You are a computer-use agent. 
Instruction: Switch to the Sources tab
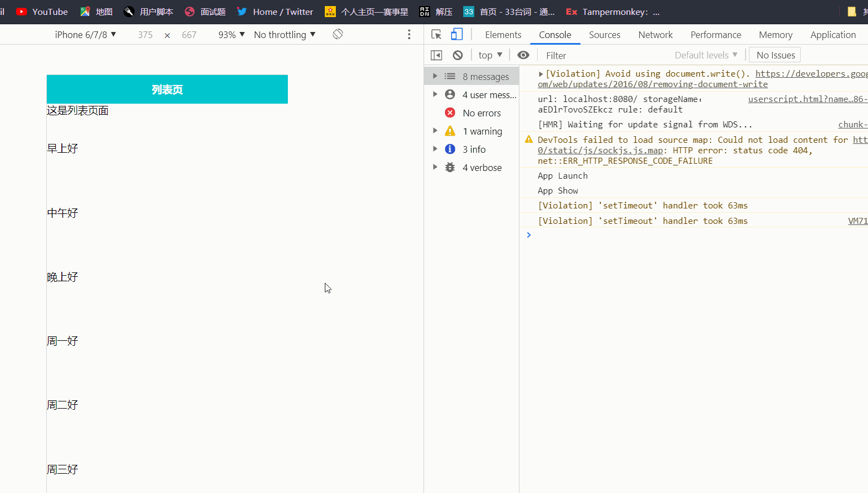click(x=604, y=35)
